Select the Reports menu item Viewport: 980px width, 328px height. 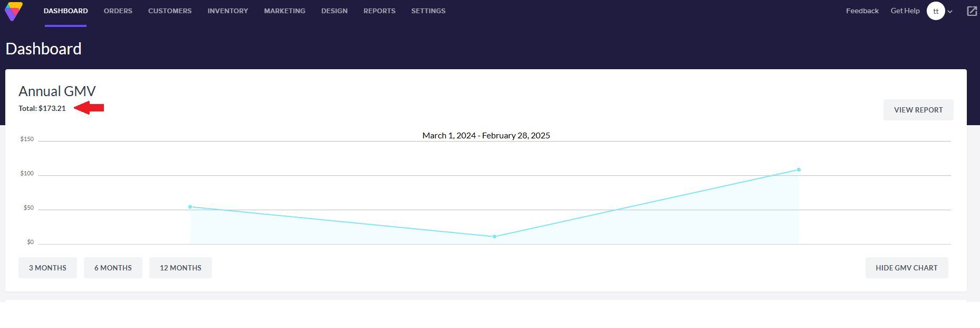[x=379, y=11]
